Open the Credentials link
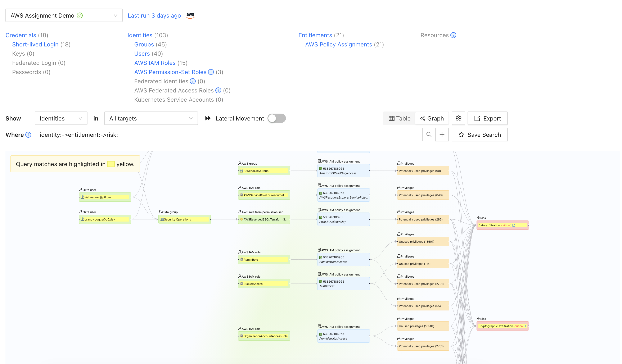Screen dimensions: 622x364 [21, 35]
